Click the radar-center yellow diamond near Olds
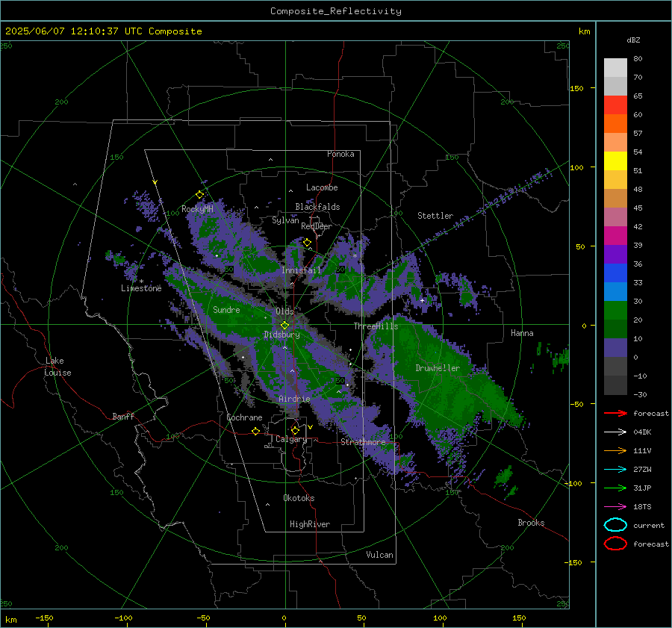 (284, 326)
